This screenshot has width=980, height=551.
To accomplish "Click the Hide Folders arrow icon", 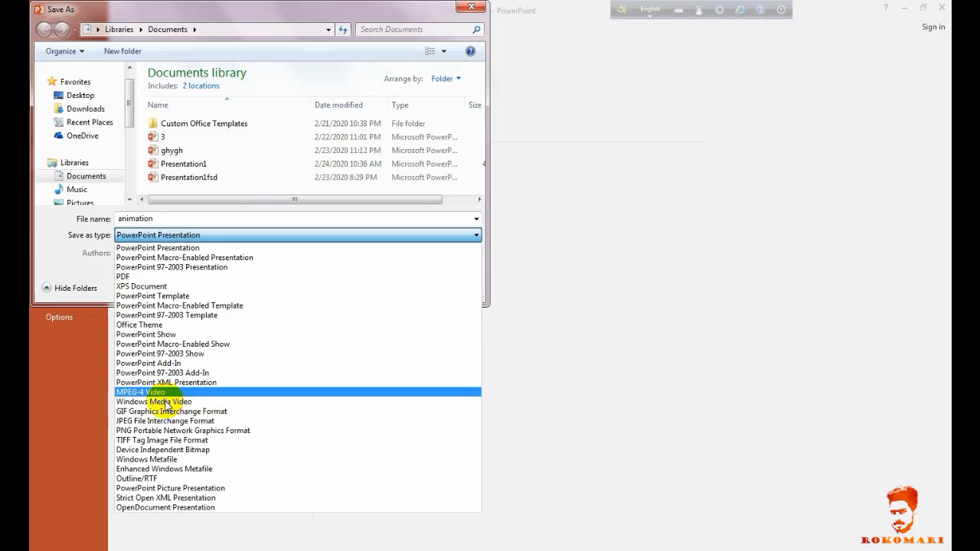I will click(x=46, y=288).
